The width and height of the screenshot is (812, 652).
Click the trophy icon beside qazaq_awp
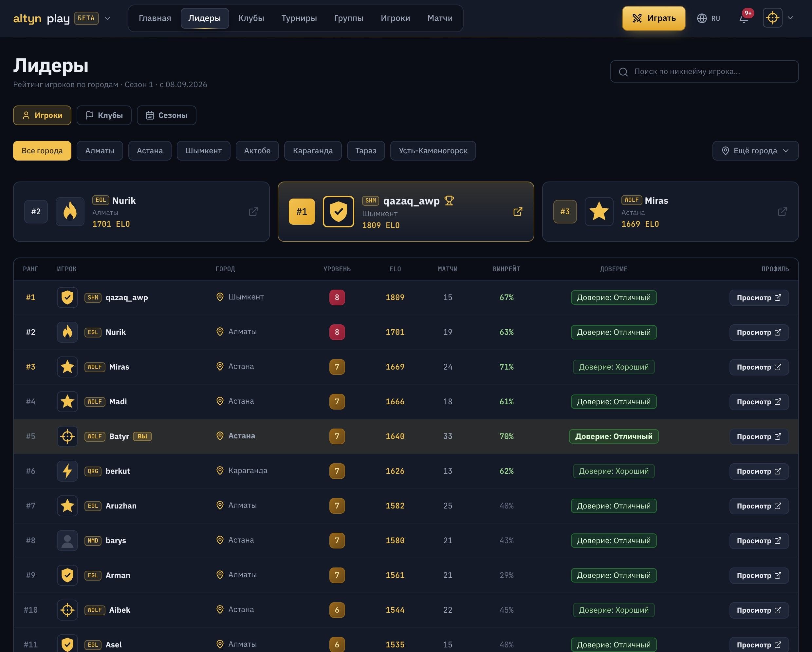point(449,201)
